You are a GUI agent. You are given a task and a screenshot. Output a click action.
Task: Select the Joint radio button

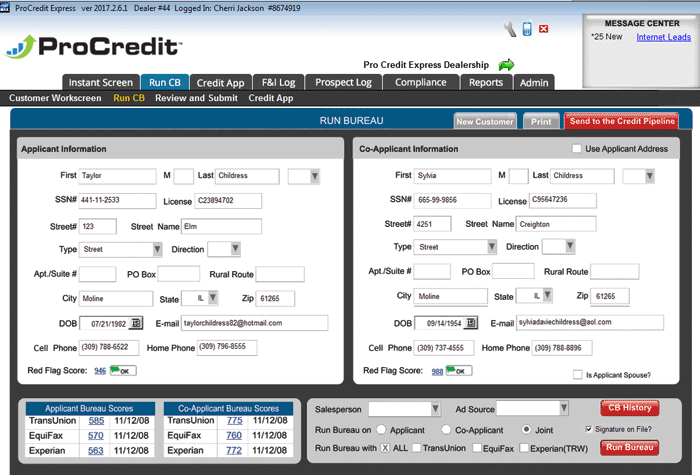(526, 430)
